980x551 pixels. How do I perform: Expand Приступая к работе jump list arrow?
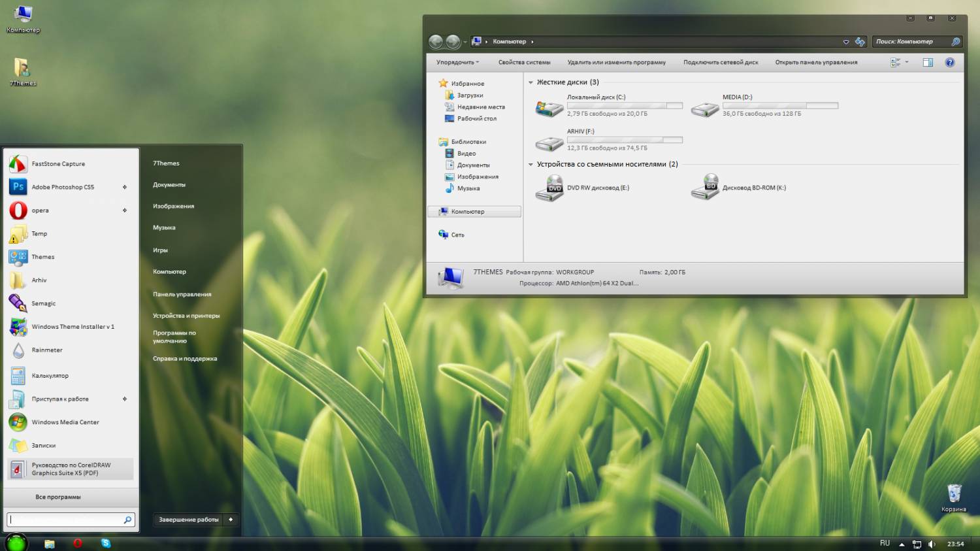pos(125,399)
